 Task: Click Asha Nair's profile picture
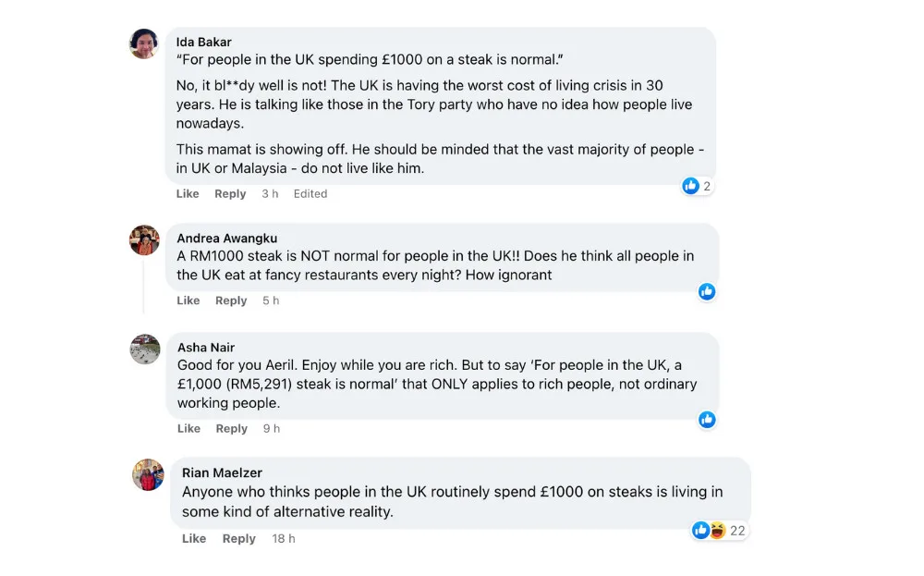click(x=145, y=349)
